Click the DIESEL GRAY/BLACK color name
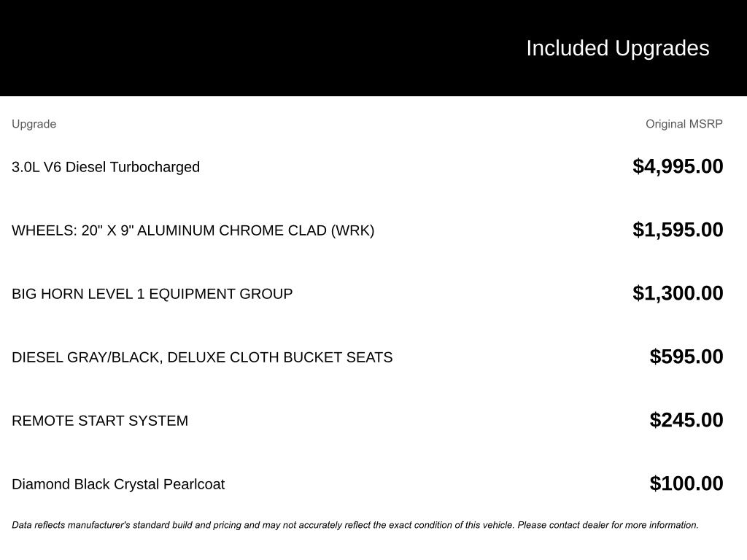The image size is (747, 560). (x=87, y=357)
